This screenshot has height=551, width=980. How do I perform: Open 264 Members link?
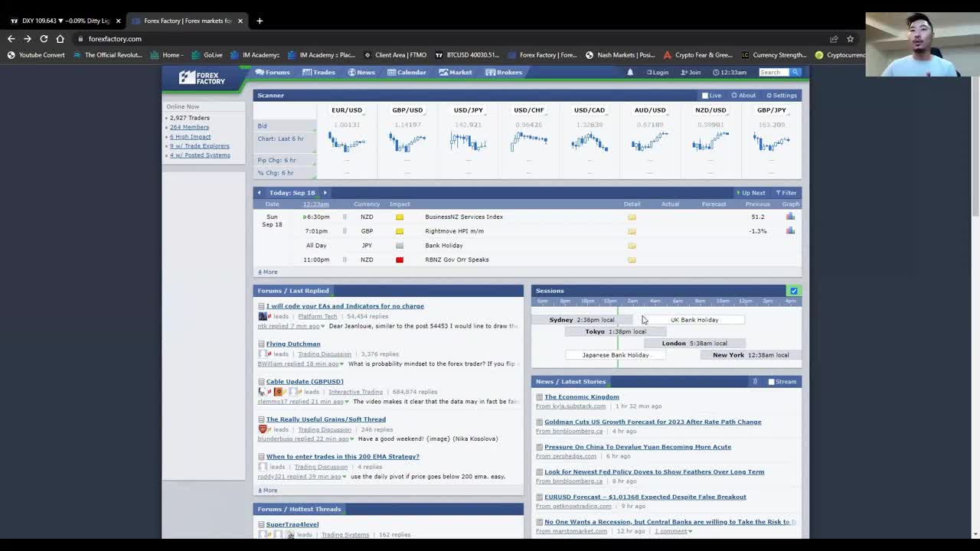pos(189,127)
